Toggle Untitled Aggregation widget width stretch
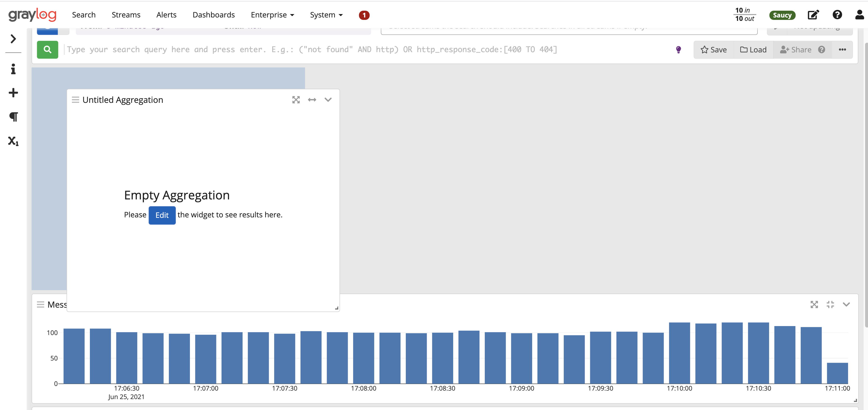This screenshot has width=868, height=410. pyautogui.click(x=312, y=100)
